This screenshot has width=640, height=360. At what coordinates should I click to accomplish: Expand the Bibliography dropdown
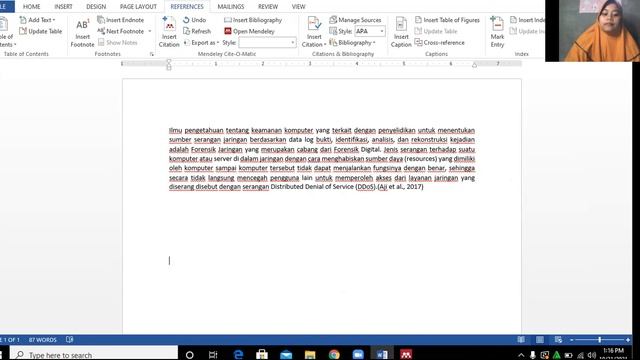352,42
